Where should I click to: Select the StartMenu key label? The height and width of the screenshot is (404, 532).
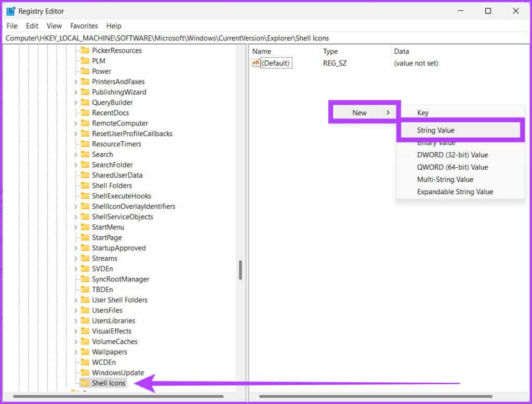click(108, 227)
